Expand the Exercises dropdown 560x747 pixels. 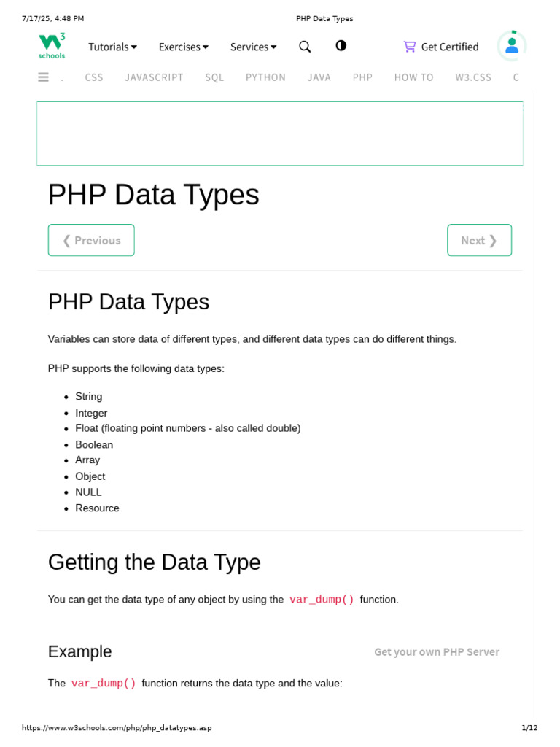183,47
